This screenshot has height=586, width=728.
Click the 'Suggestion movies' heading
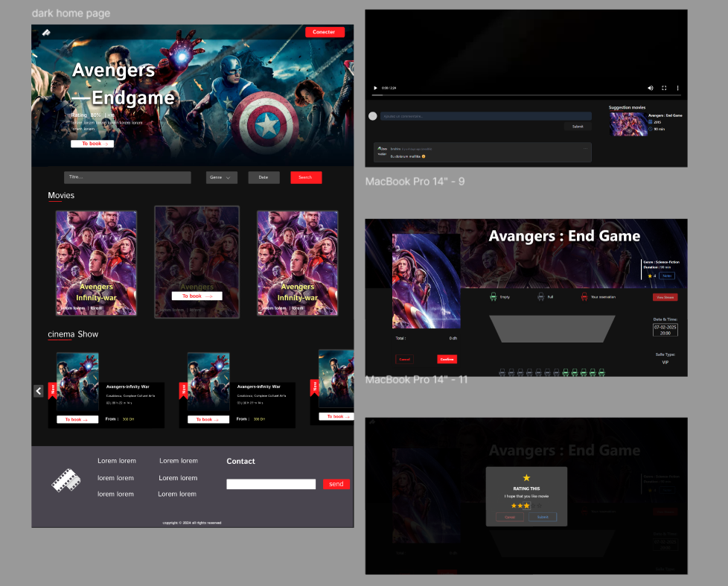click(627, 107)
